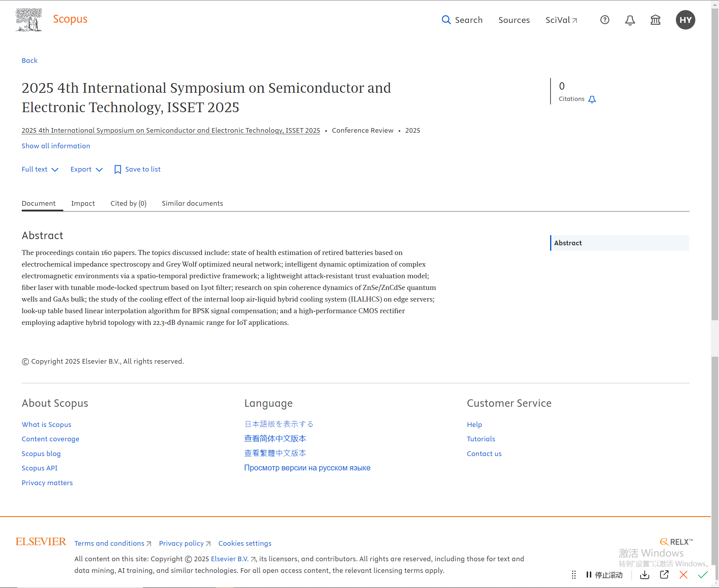Open the Export options dropdown

pos(86,169)
